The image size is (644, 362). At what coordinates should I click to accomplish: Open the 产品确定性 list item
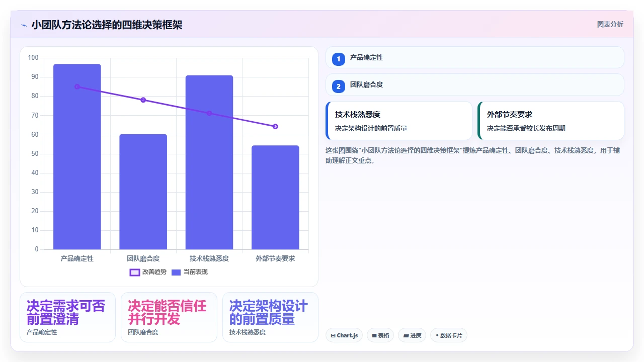tap(475, 57)
